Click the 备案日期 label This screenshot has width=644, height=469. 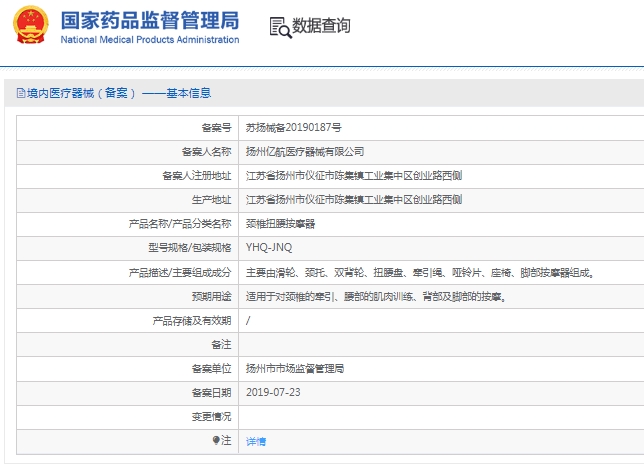tap(212, 393)
